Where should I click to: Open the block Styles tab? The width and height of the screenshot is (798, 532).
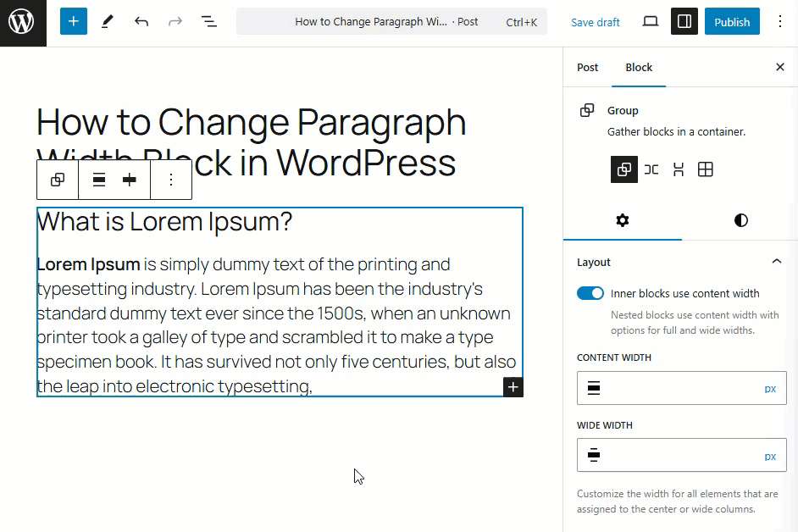point(741,220)
